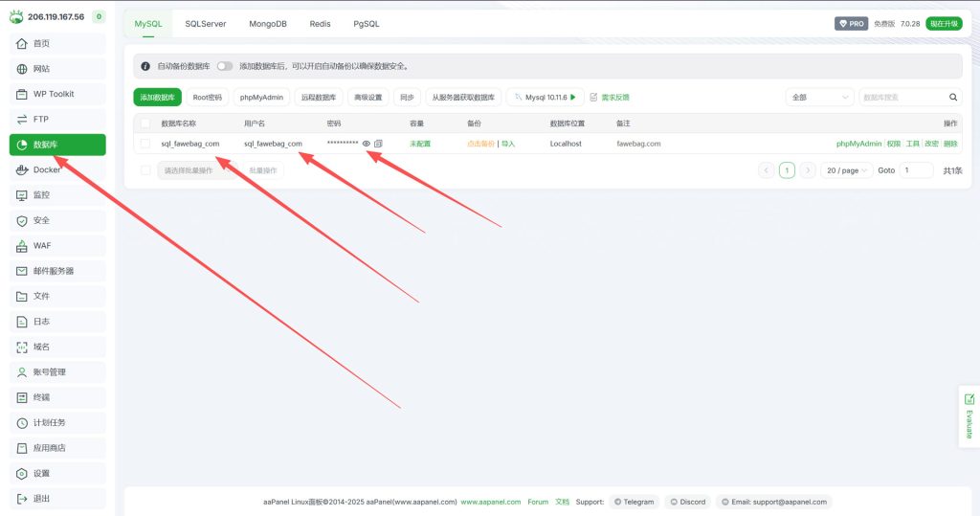Expand the 全部 filter dropdown
This screenshot has height=516, width=980.
pos(818,98)
